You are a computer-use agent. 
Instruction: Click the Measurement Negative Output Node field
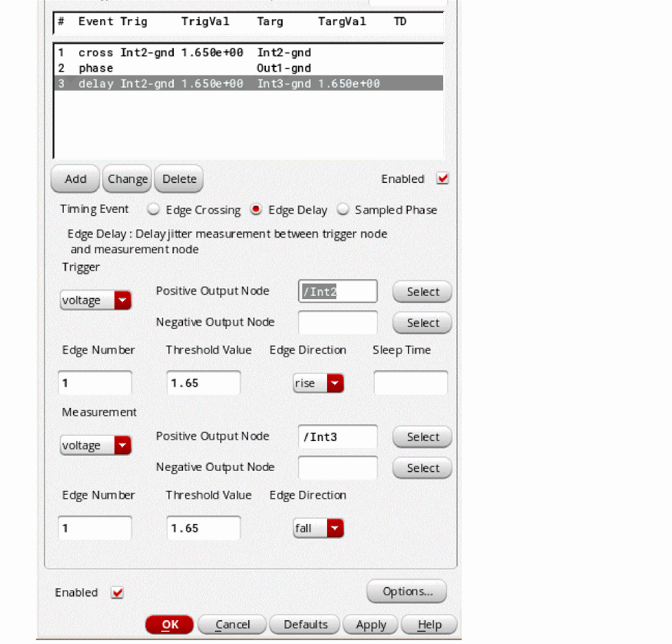click(x=338, y=468)
